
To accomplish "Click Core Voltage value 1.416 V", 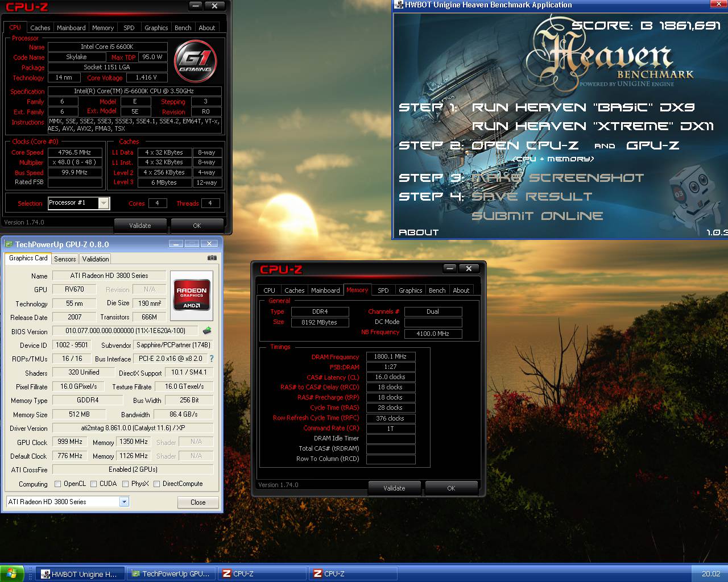I will click(x=146, y=77).
